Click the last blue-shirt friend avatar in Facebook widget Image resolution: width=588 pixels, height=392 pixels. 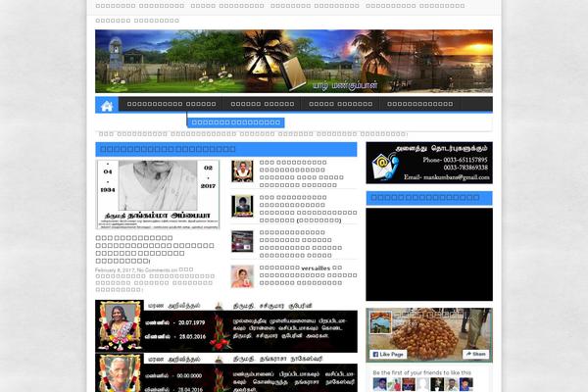[x=466, y=384]
